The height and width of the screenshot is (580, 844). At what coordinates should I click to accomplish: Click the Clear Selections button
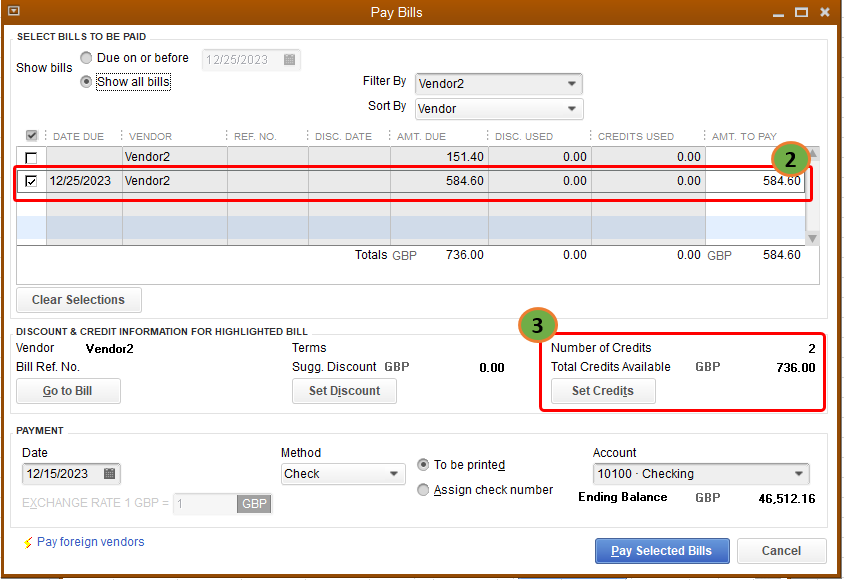pos(79,300)
